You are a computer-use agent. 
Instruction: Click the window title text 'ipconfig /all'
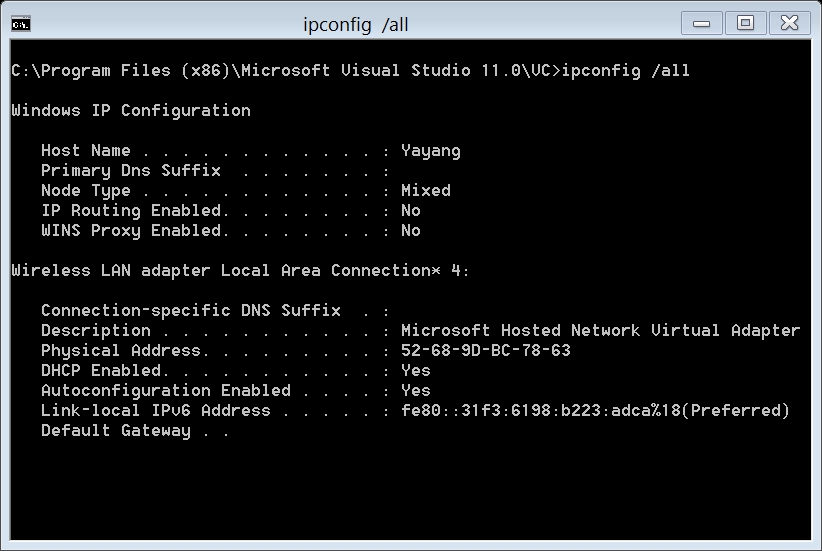tap(355, 25)
